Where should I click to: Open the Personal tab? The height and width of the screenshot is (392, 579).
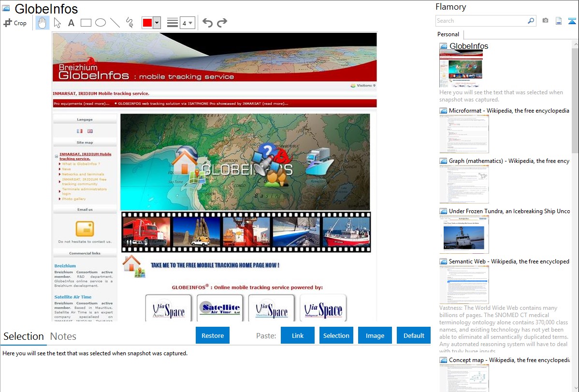449,34
